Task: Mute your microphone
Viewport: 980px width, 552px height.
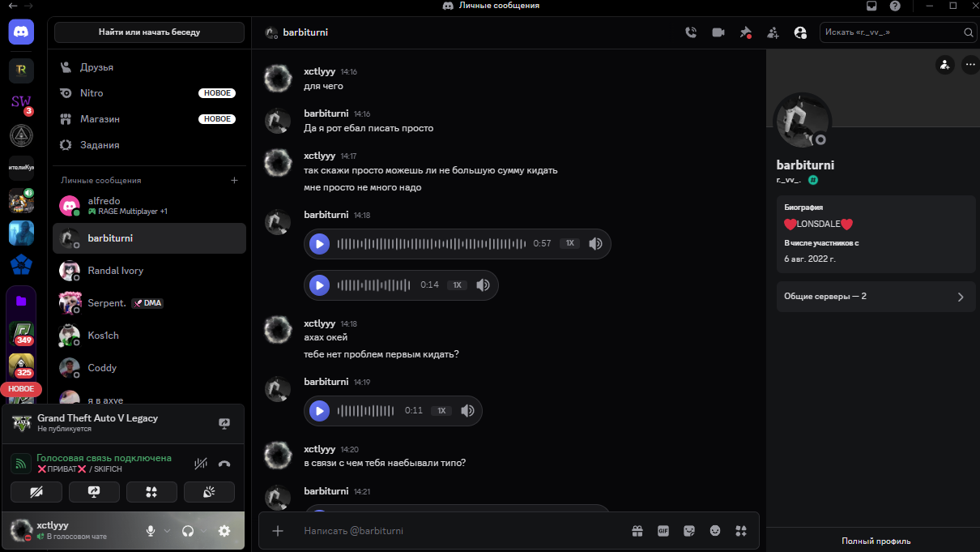Action: tap(150, 531)
